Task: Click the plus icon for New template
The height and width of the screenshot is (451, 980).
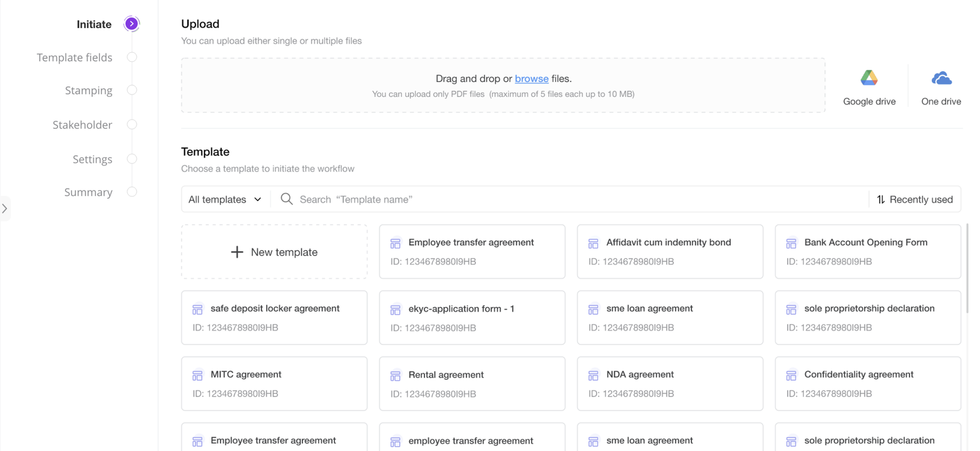Action: point(237,252)
